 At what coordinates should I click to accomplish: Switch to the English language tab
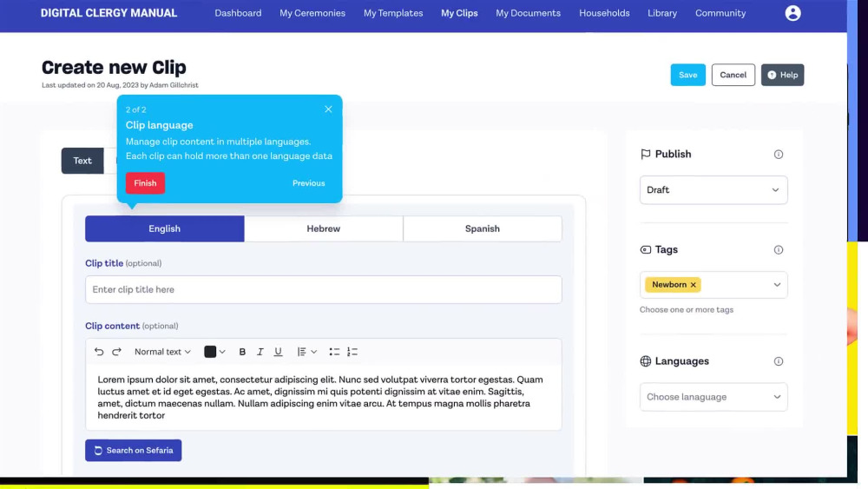point(164,228)
